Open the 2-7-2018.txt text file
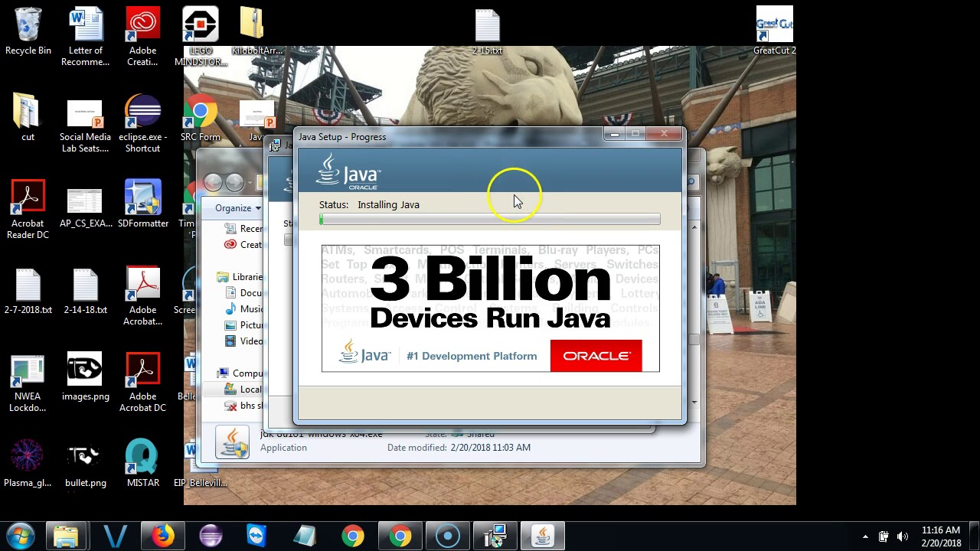980x551 pixels. click(28, 291)
